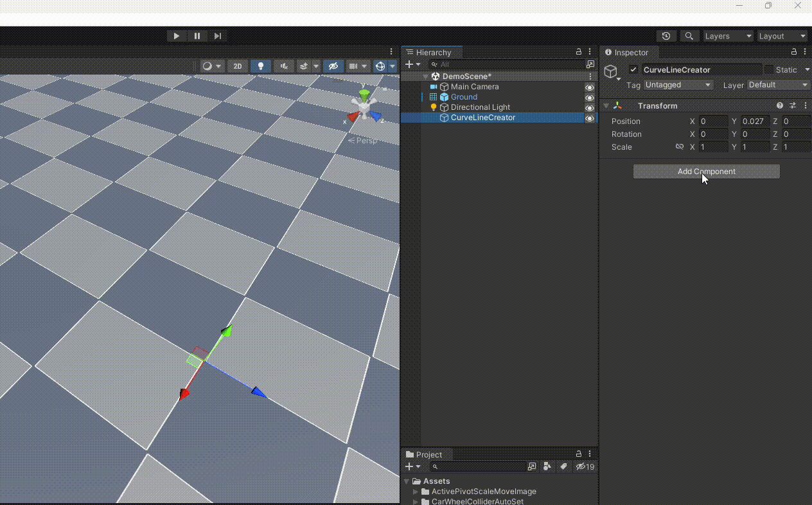Switch to the Inspector tab
The height and width of the screenshot is (505, 812).
[627, 53]
